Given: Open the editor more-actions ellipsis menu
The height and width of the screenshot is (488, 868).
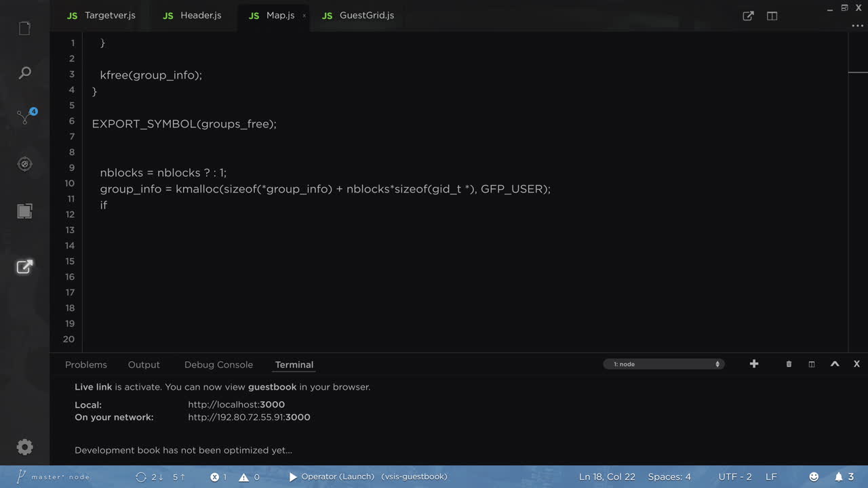Looking at the screenshot, I should [857, 25].
